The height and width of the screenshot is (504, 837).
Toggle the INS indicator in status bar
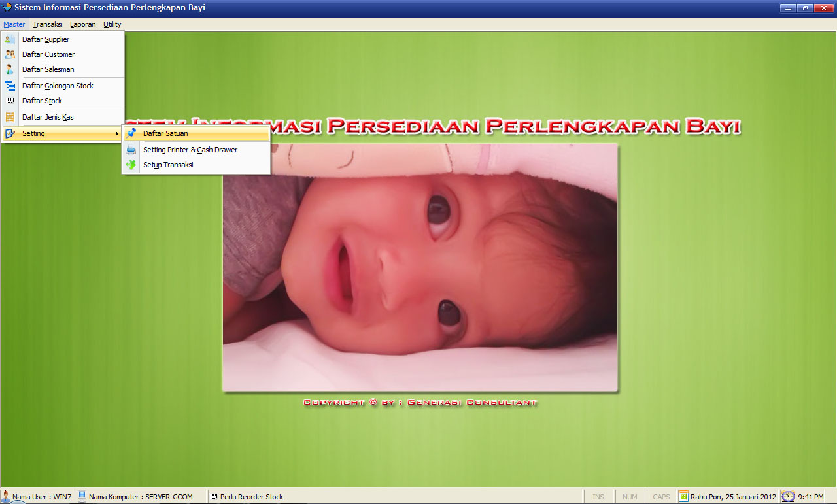click(598, 497)
